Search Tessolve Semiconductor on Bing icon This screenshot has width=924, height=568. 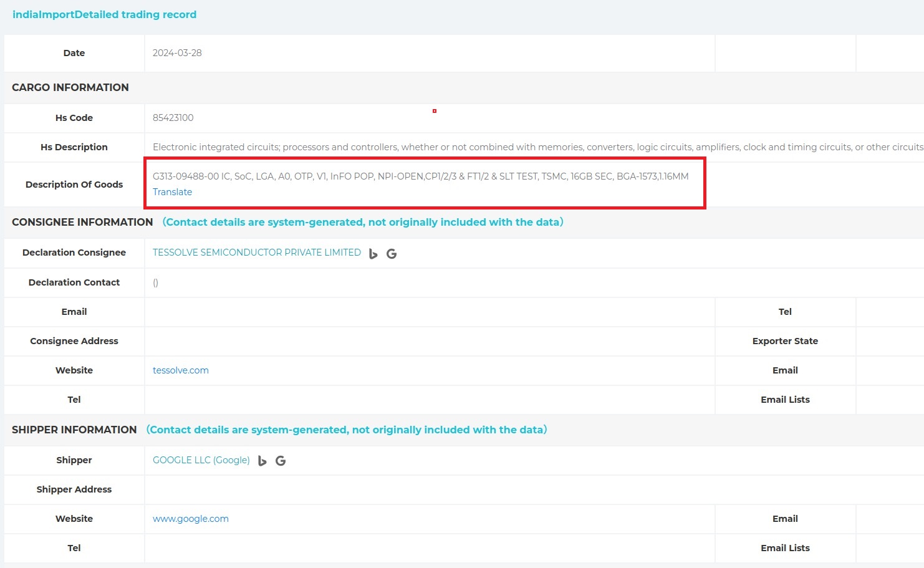(x=373, y=254)
